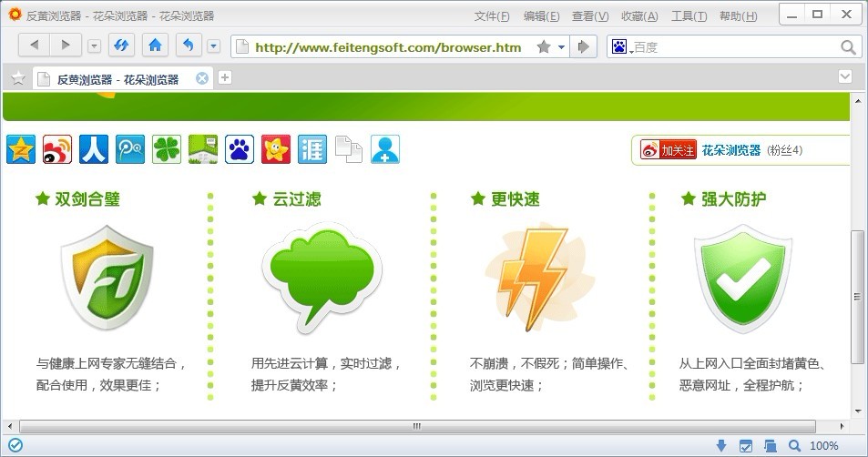Open the home page

pyautogui.click(x=155, y=46)
